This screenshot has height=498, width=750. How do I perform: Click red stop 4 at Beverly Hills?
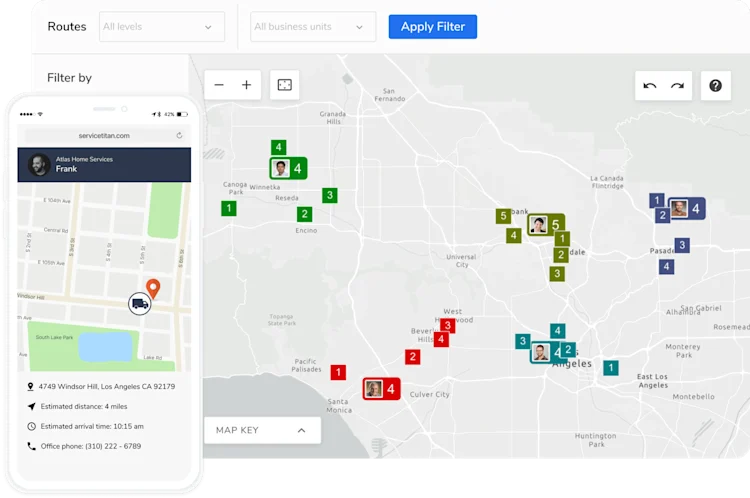click(441, 340)
